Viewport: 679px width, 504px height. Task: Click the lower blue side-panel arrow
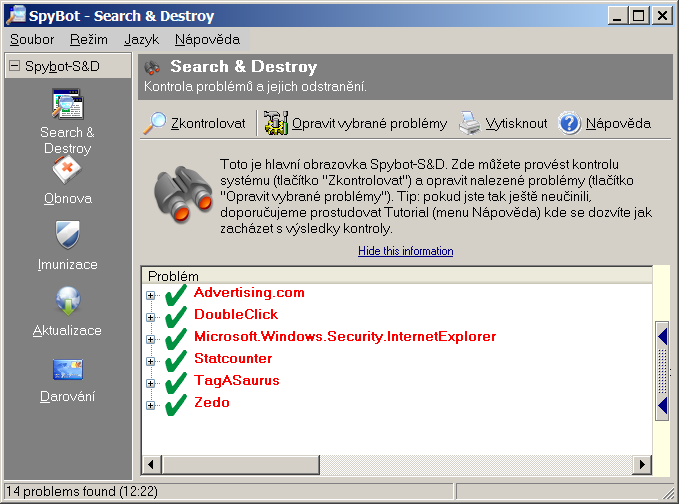[663, 406]
